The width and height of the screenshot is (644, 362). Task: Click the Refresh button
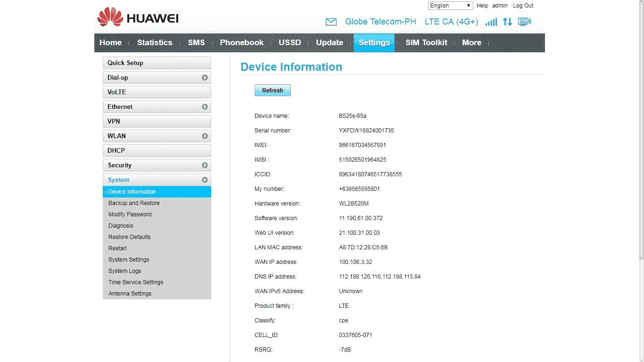point(272,90)
